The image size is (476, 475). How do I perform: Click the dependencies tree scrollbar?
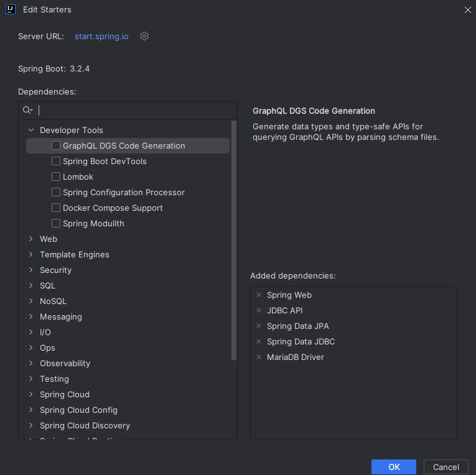pyautogui.click(x=234, y=240)
